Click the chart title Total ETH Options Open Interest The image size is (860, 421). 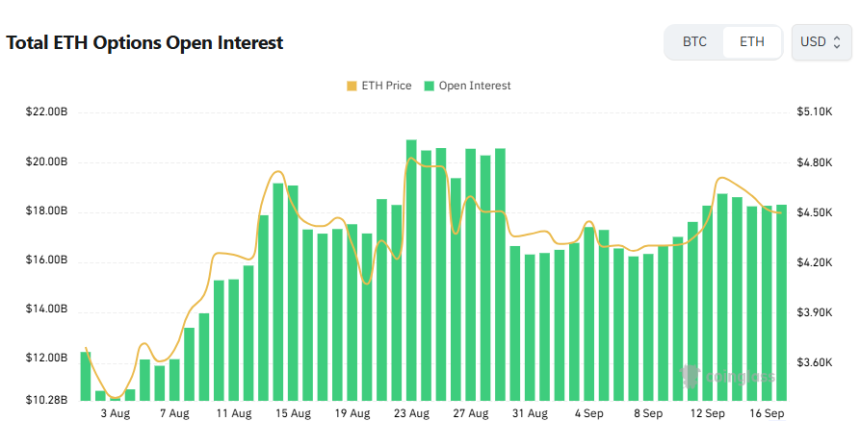click(x=145, y=42)
